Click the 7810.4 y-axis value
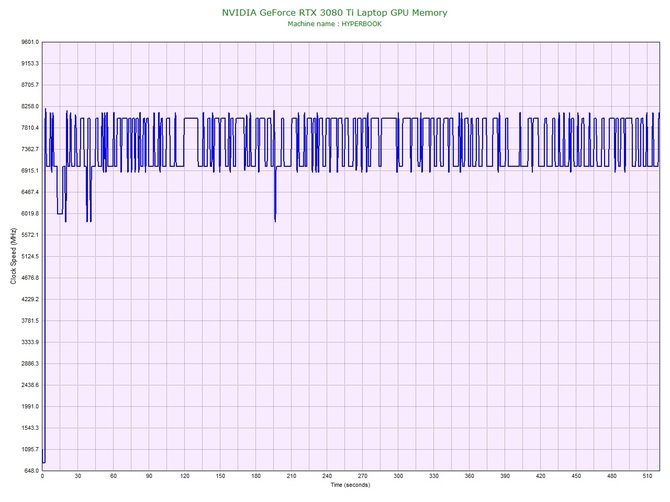Viewport: 670px width, 502px height. pyautogui.click(x=30, y=128)
